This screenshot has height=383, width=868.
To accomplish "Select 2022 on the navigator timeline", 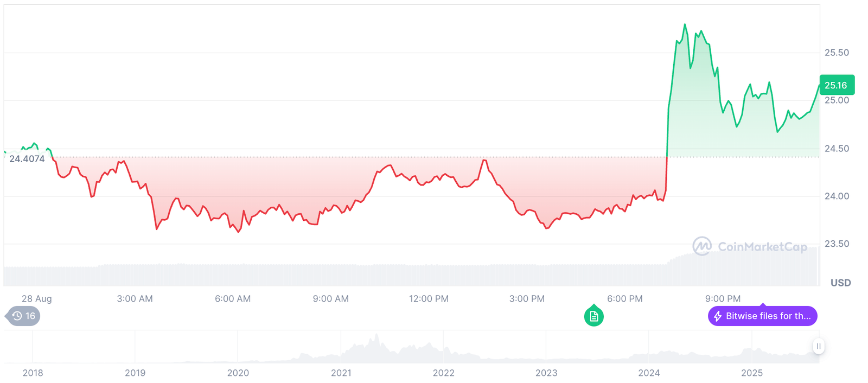I will click(443, 373).
